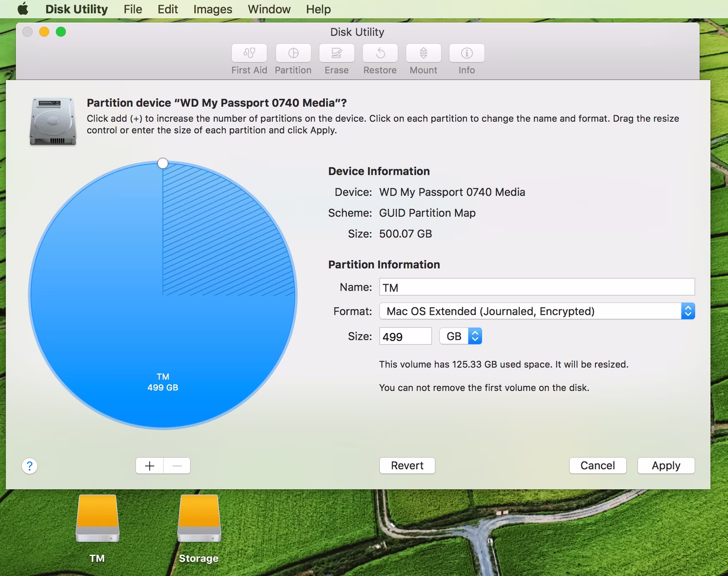This screenshot has width=728, height=576.
Task: Click the pie chart resize handle
Action: [163, 163]
